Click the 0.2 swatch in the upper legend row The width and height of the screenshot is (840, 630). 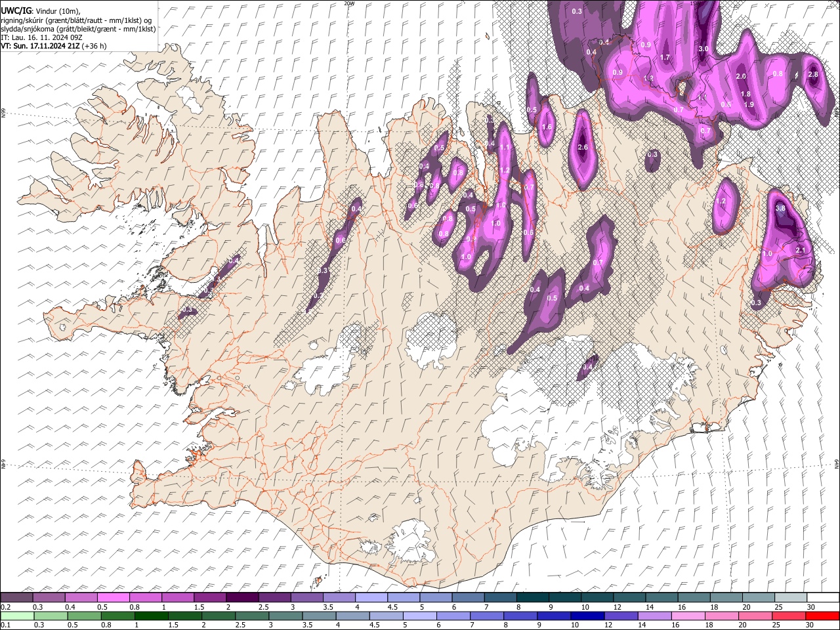pos(16,598)
